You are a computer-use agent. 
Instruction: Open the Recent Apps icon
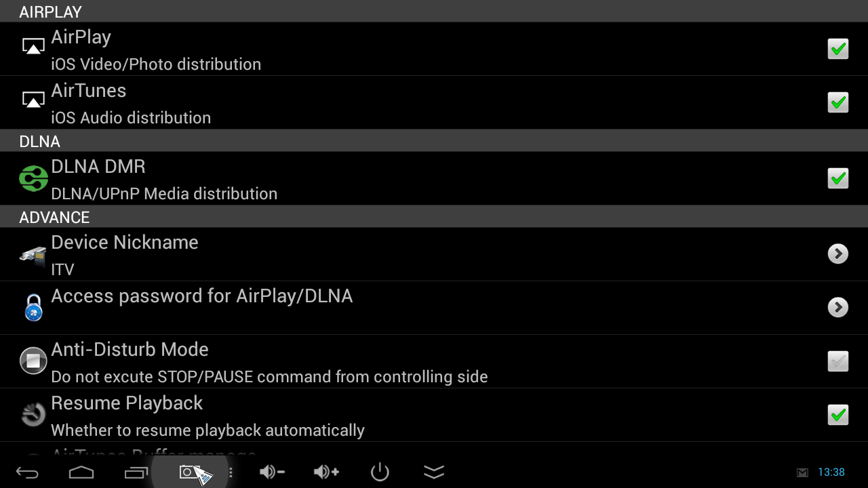136,472
